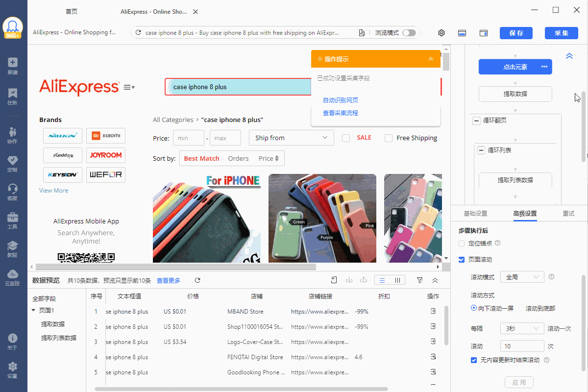This screenshot has width=588, height=392.
Task: Click action icon for MBAND Store row
Action: pyautogui.click(x=433, y=312)
